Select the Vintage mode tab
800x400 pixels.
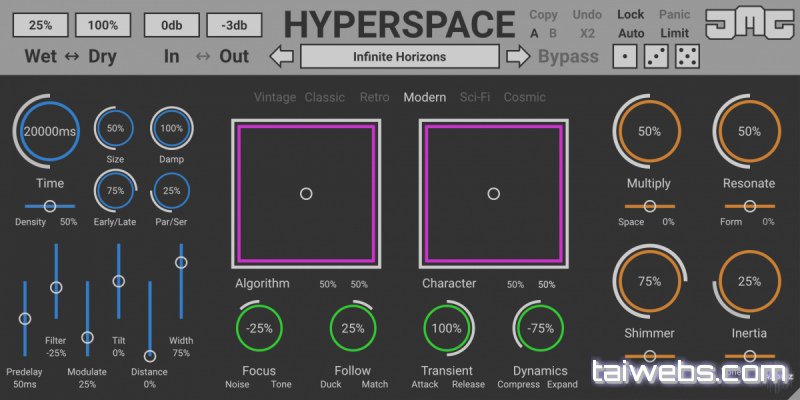[x=275, y=97]
